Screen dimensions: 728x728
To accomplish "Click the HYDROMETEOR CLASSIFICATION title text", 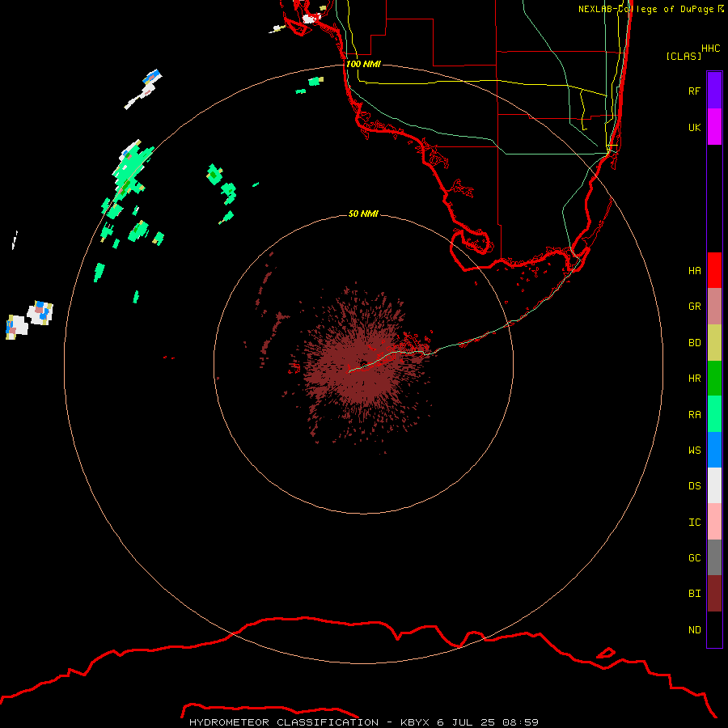I will [x=284, y=722].
